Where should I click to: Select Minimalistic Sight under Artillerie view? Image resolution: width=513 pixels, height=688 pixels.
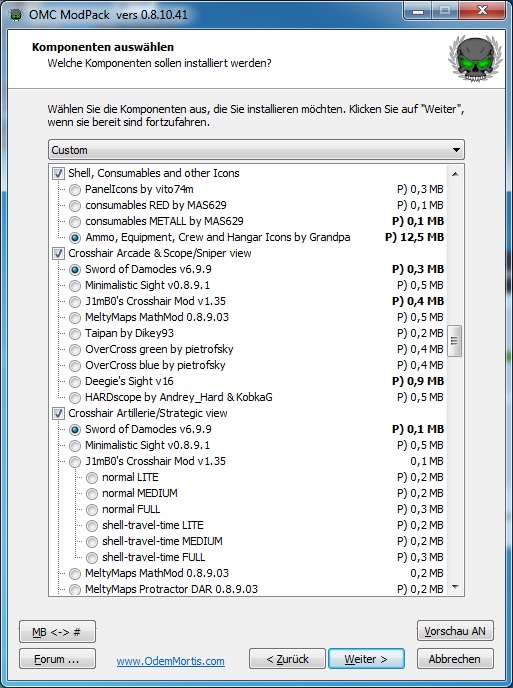tap(75, 446)
